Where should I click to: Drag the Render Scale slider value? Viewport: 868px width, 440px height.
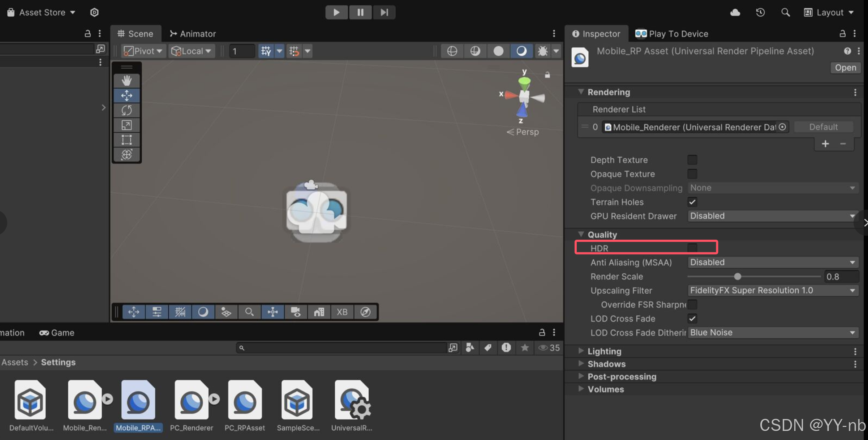tap(737, 276)
